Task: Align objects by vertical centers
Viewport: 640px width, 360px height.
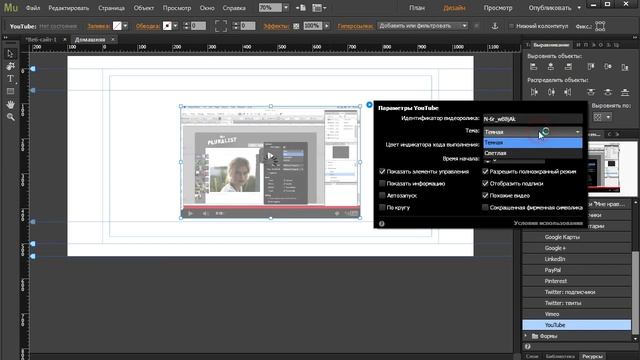Action: (x=608, y=67)
